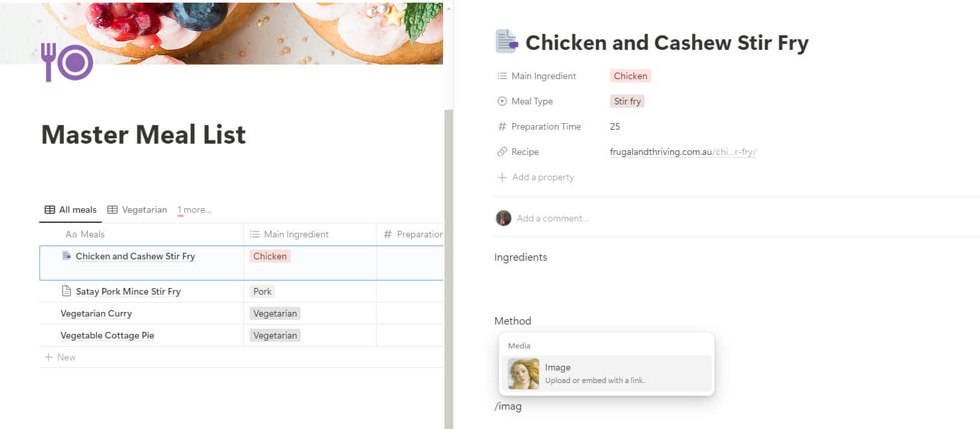This screenshot has height=429, width=980.
Task: Open the Chicken tag in Main Ingredient property
Action: pyautogui.click(x=630, y=76)
